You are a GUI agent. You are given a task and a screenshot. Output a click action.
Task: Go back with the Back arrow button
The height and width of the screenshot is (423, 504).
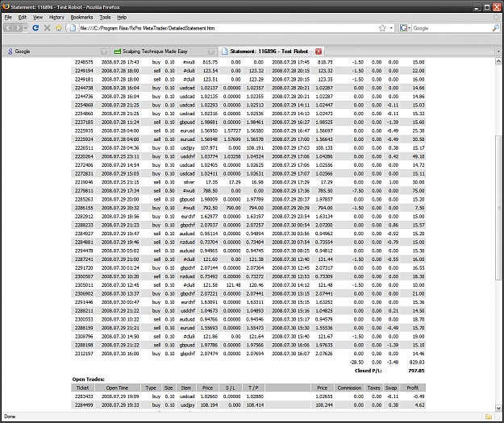click(9, 28)
